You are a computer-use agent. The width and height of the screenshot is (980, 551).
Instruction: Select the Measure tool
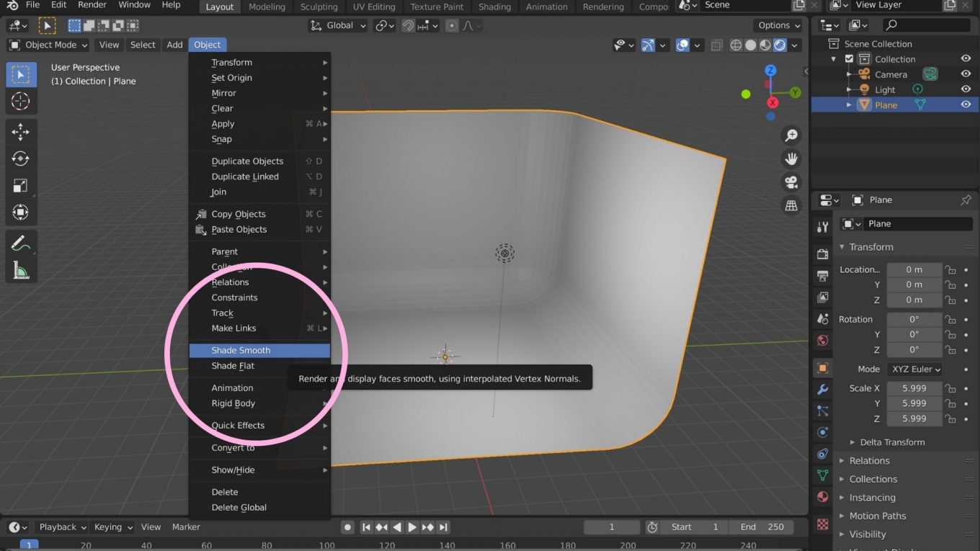pyautogui.click(x=20, y=270)
